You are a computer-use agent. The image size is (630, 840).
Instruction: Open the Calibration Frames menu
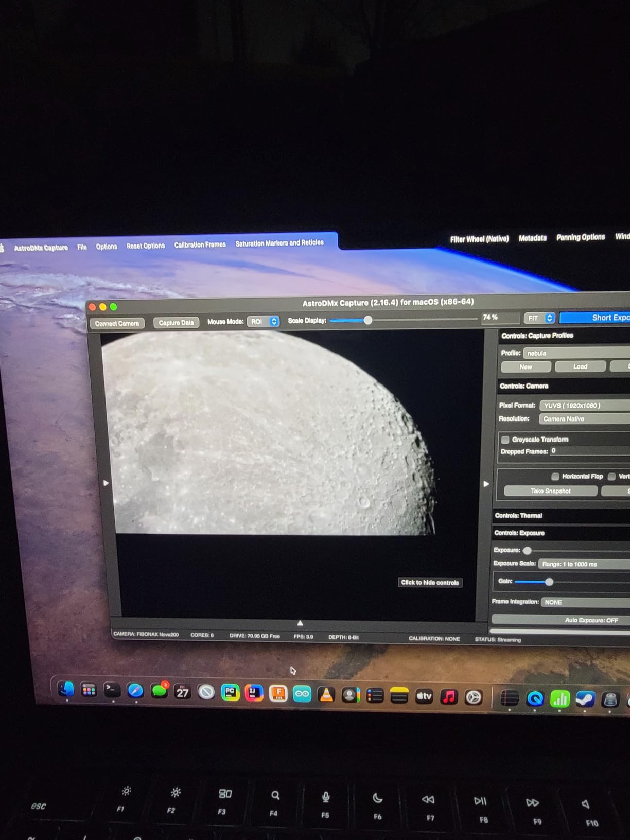click(200, 245)
